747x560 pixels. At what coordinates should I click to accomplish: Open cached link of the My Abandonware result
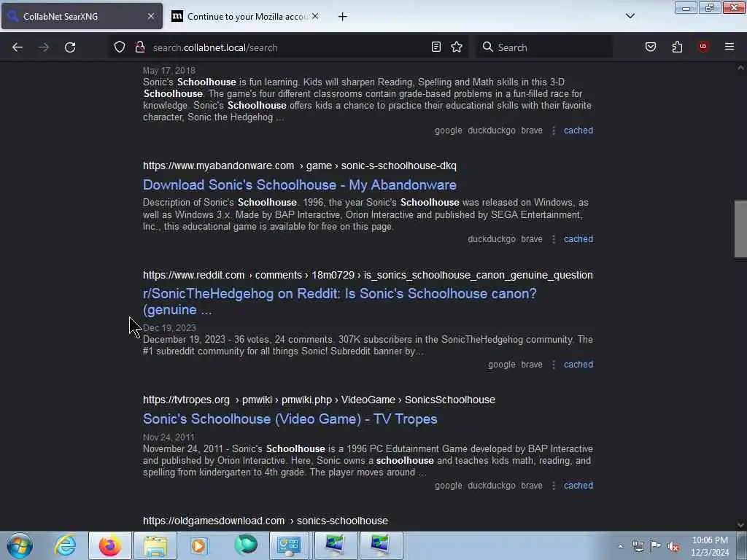pos(578,239)
